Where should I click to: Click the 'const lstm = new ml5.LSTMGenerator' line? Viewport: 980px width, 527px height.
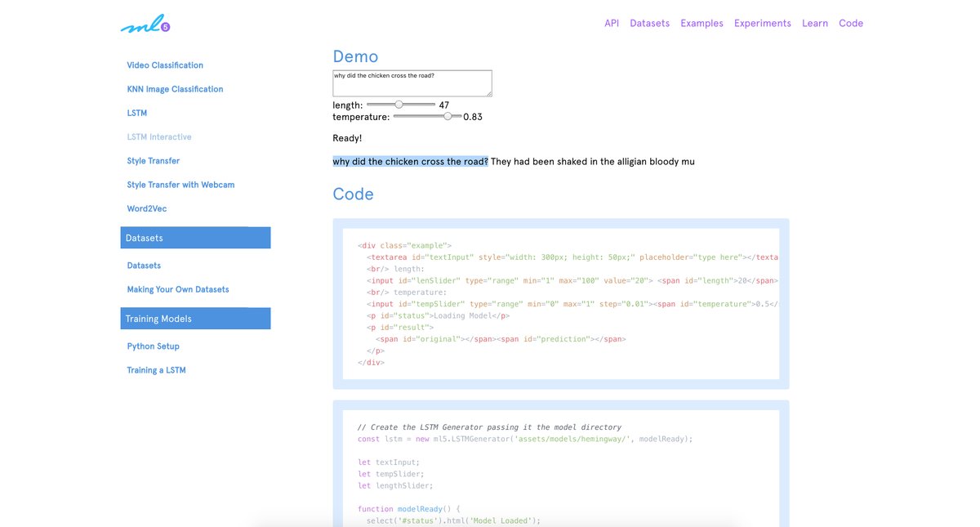tap(525, 439)
